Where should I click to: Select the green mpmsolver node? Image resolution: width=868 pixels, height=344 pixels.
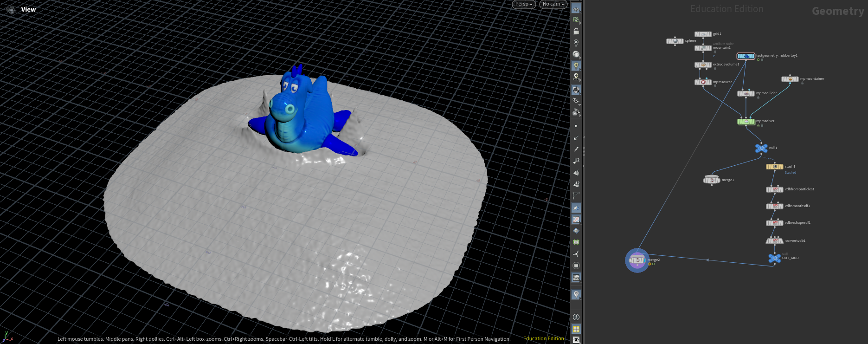point(746,122)
